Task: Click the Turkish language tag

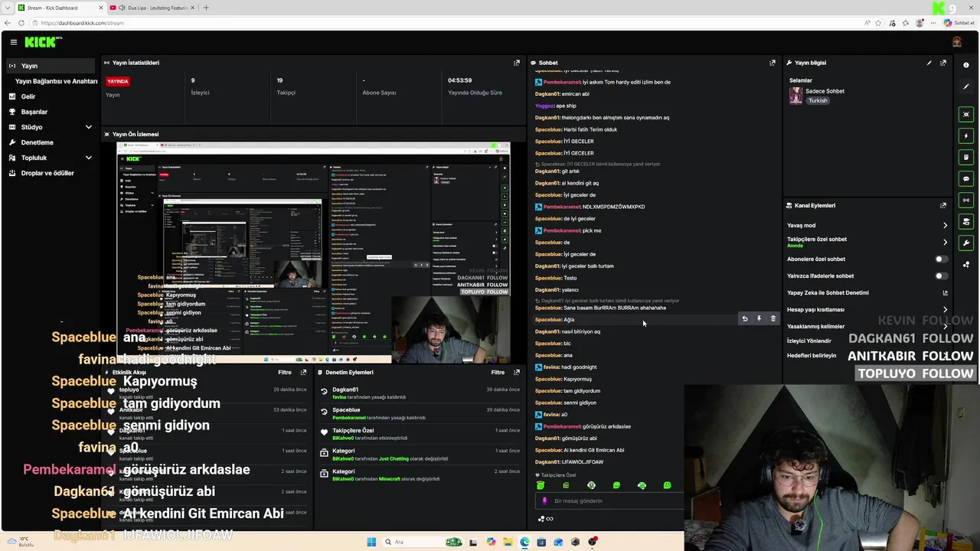Action: (x=818, y=101)
